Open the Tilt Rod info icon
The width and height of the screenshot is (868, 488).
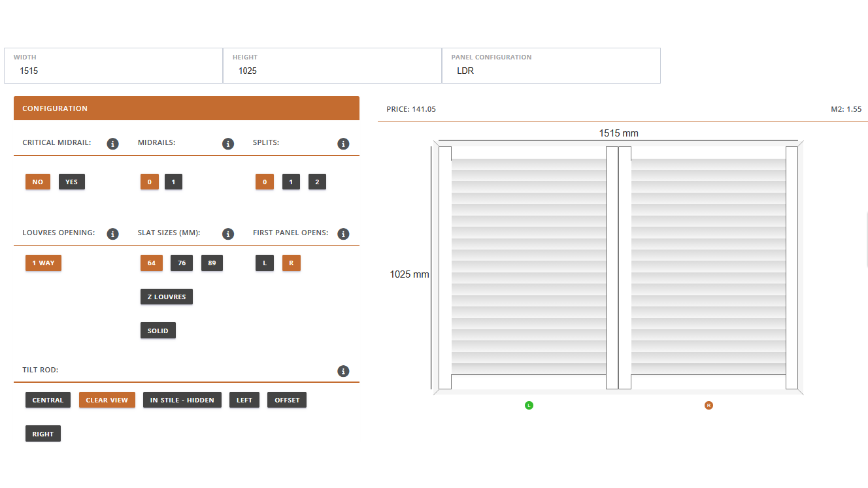343,371
